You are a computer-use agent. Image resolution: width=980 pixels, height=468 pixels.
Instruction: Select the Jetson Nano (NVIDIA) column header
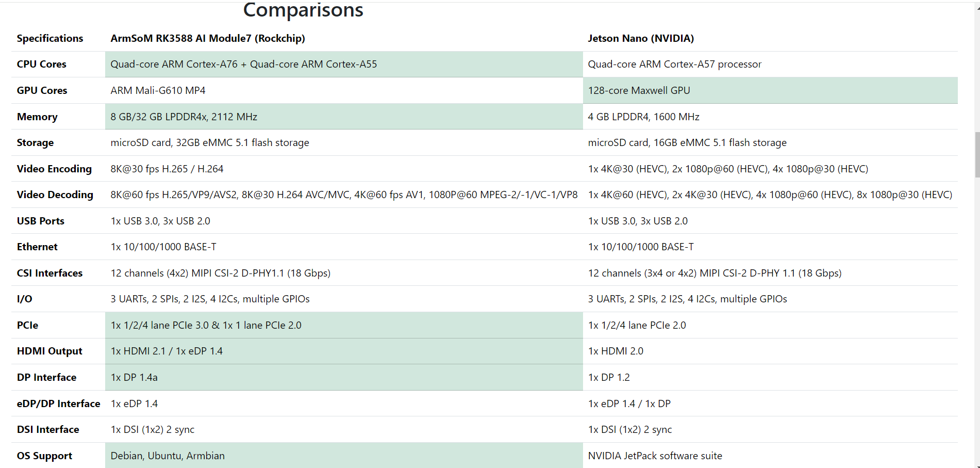[x=640, y=38]
